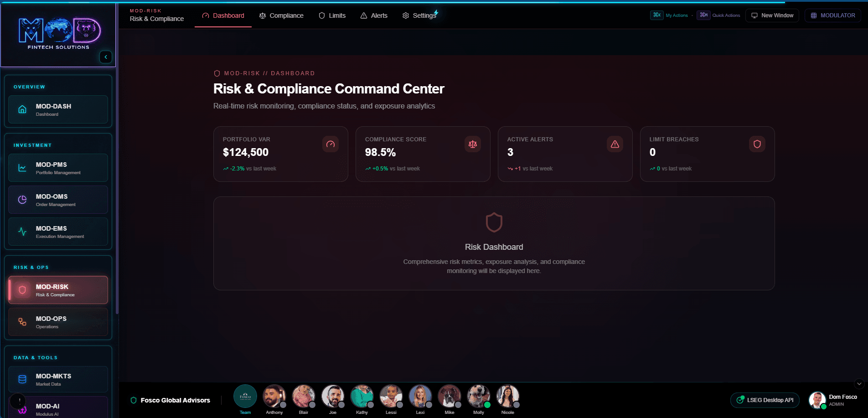The width and height of the screenshot is (868, 418).
Task: Open the Alerts tab
Action: (374, 15)
